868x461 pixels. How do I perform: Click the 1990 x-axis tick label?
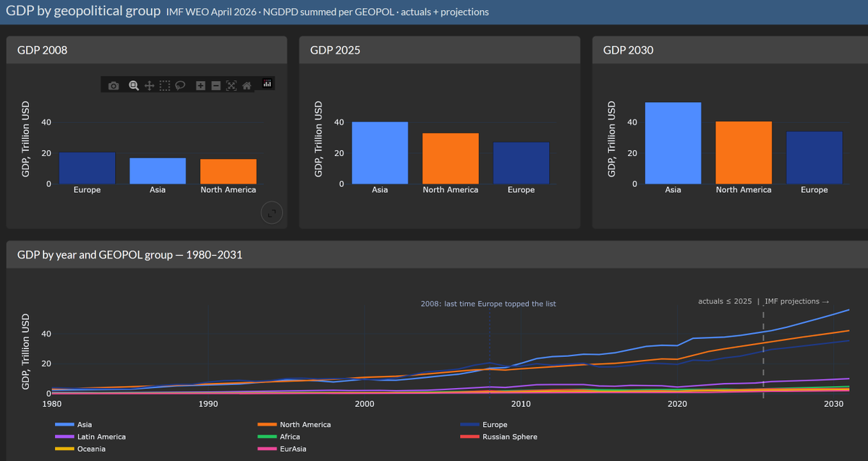[x=208, y=404]
